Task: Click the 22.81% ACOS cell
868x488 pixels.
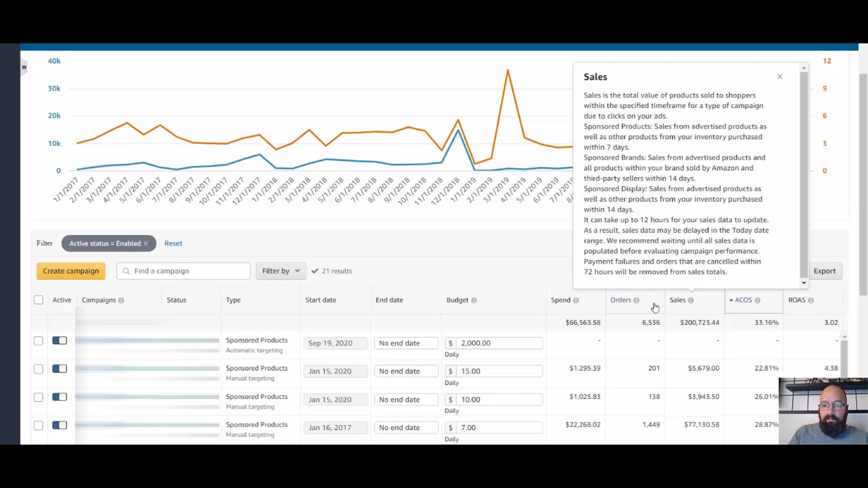Action: click(766, 368)
